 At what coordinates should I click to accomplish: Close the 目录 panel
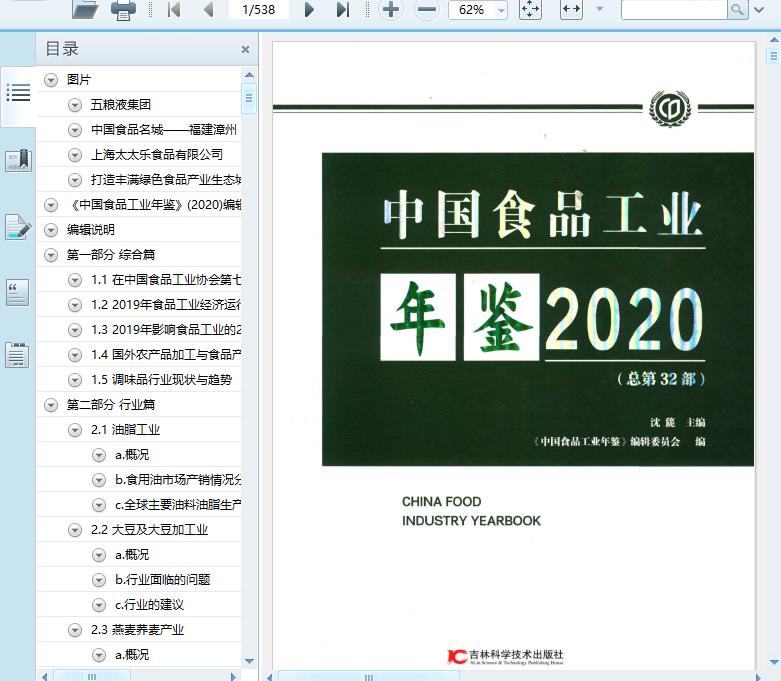tap(245, 49)
